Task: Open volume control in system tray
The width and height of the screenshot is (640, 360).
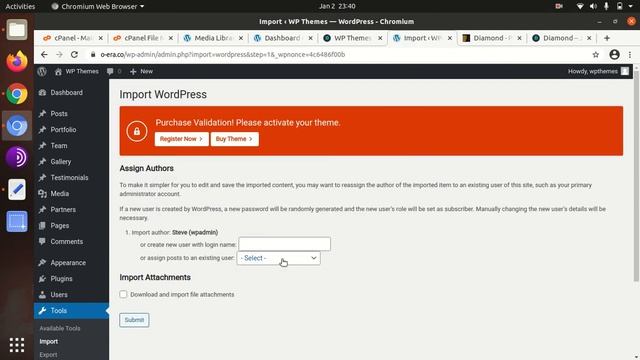Action: click(x=593, y=6)
